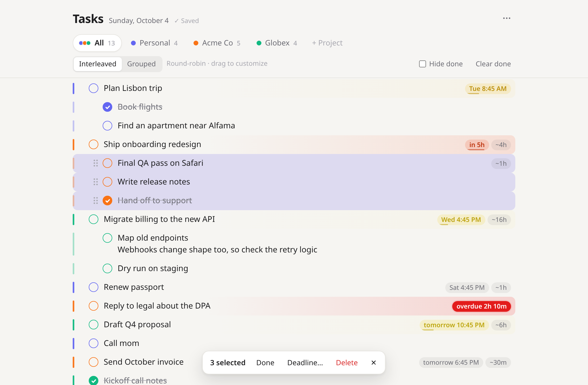The height and width of the screenshot is (385, 588).
Task: Click Clear done
Action: pyautogui.click(x=493, y=64)
